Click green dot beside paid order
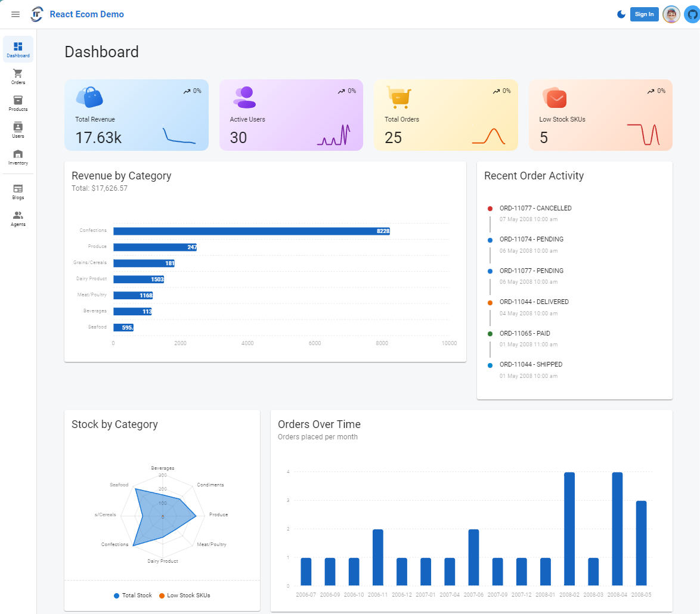The image size is (700, 614). pos(490,334)
